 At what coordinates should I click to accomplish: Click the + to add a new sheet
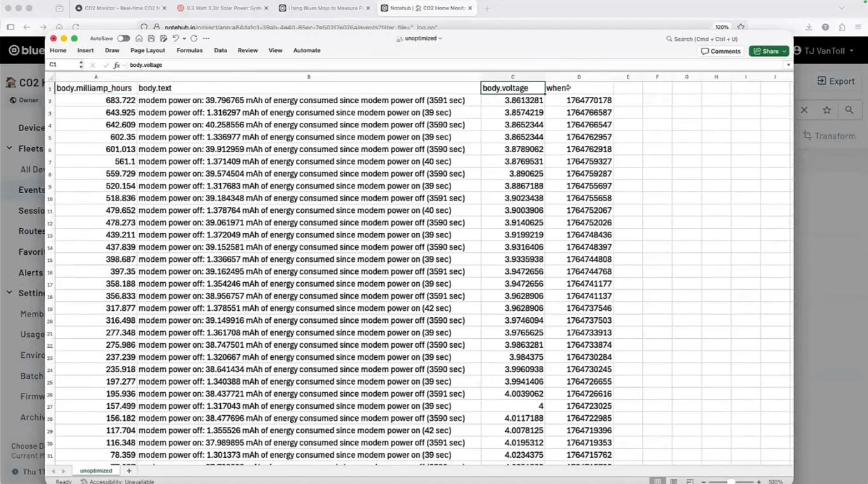pos(129,470)
